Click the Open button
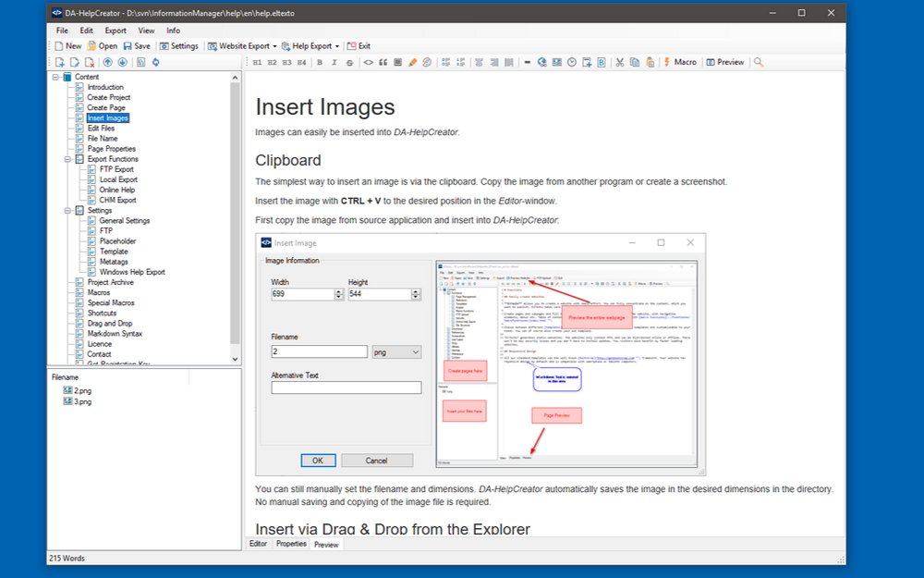This screenshot has height=578, width=924. [x=103, y=46]
